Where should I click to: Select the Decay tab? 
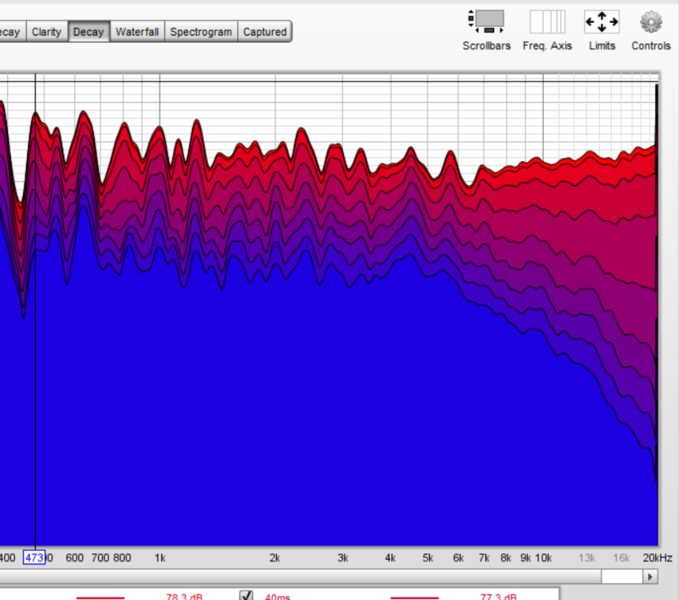click(x=88, y=32)
